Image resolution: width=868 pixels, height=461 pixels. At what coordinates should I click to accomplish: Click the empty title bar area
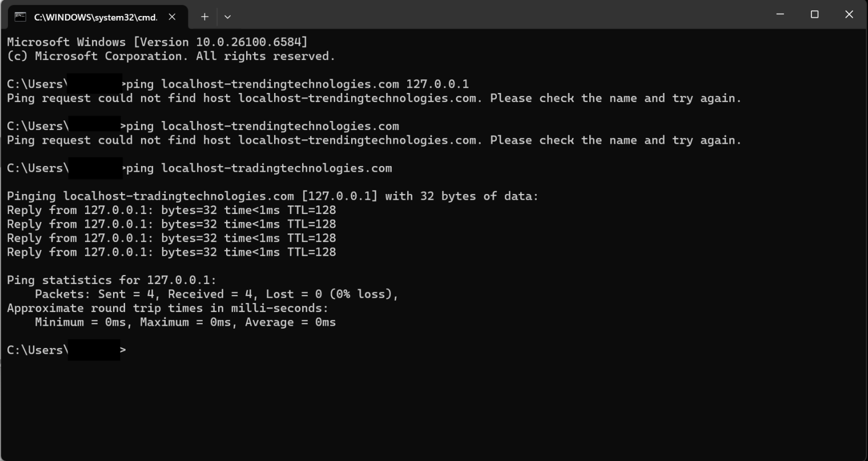(x=485, y=14)
